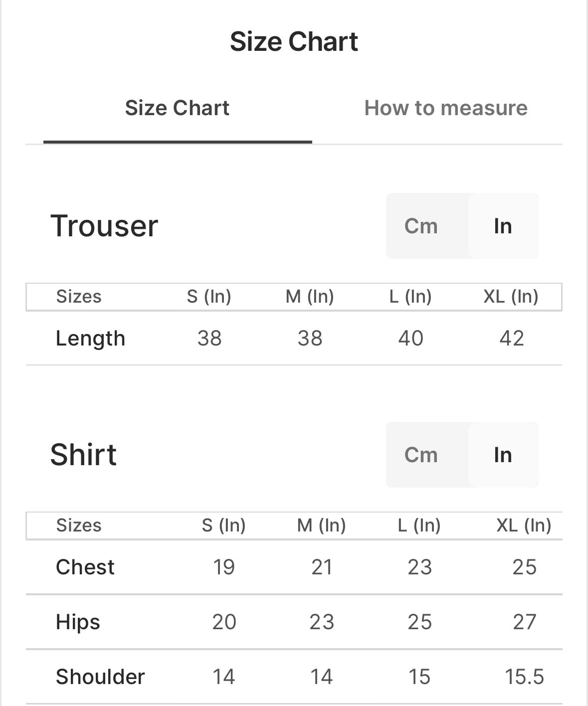Click the Length row label
The height and width of the screenshot is (706, 588).
pos(90,339)
